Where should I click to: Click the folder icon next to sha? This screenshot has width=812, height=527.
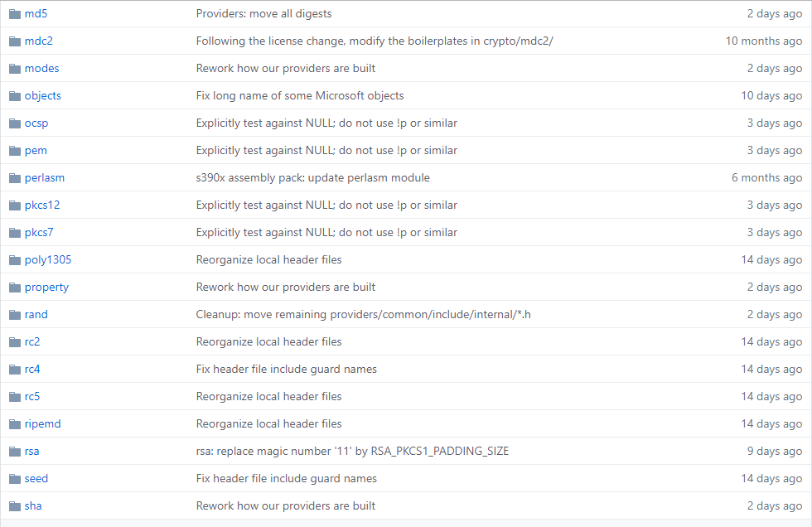click(x=14, y=505)
